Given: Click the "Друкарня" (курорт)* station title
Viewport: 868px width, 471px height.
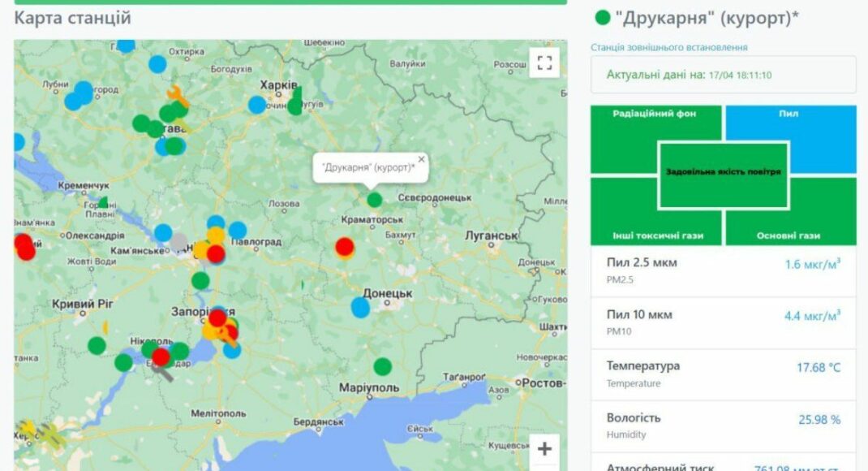Looking at the screenshot, I should tap(707, 19).
